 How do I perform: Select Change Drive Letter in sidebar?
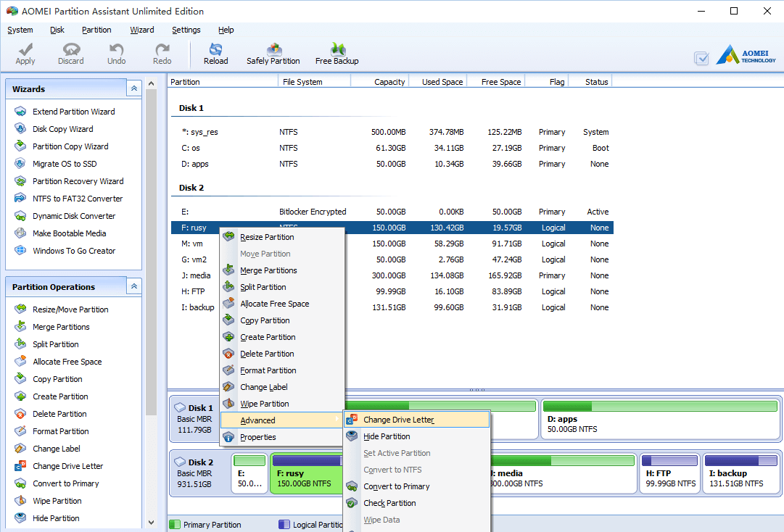[x=67, y=466]
